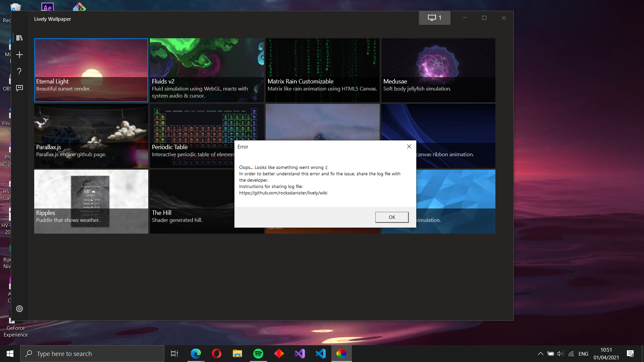Screen dimensions: 644x362
Task: Select the Medusae wallpaper
Action: [438, 70]
